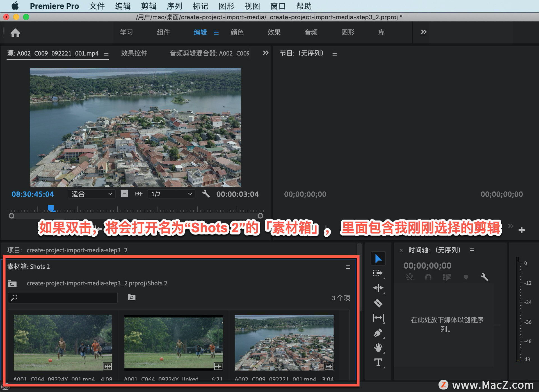Select A002_C009_092221_001.mp4 thumbnail

tap(284, 343)
